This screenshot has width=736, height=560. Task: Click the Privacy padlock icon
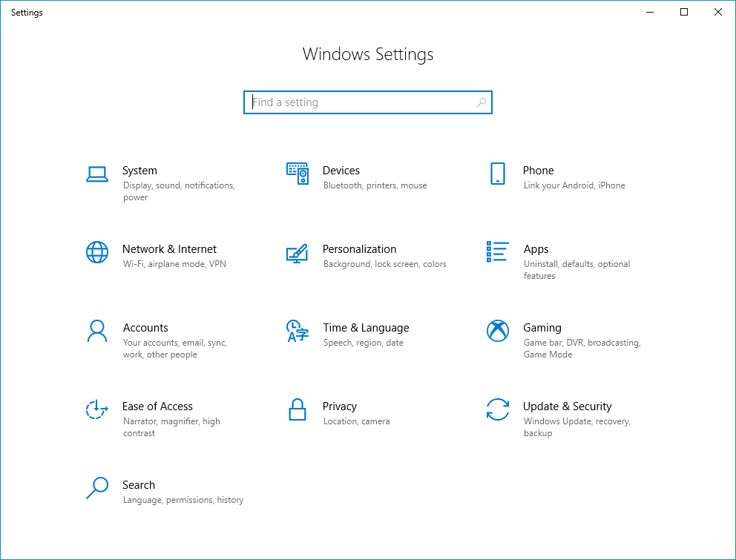[298, 409]
